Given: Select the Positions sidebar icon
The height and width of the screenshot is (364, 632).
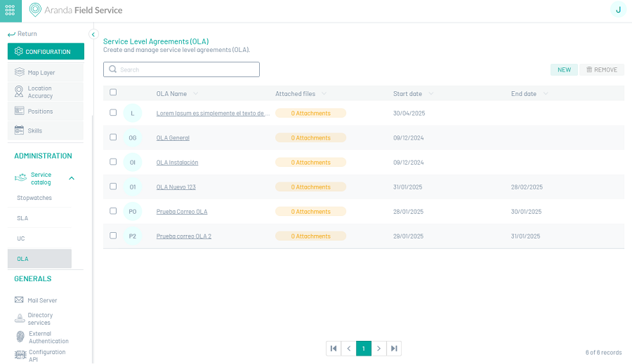Looking at the screenshot, I should click(20, 111).
